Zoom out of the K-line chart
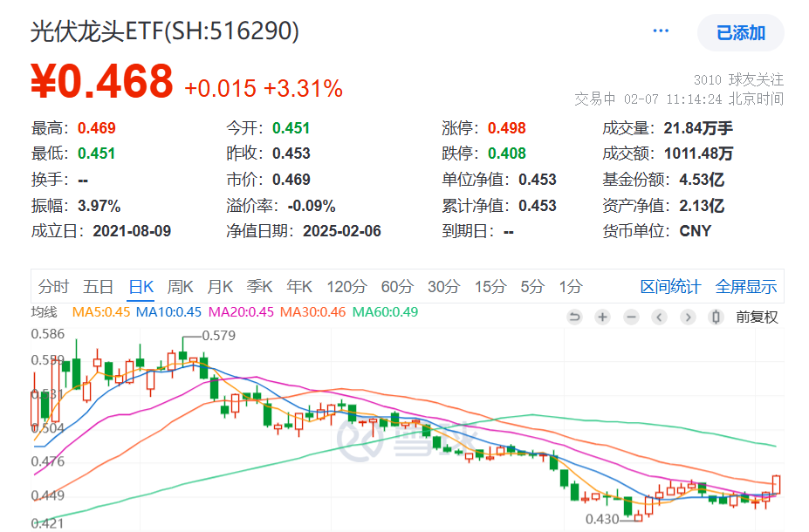The image size is (809, 532). click(x=631, y=317)
